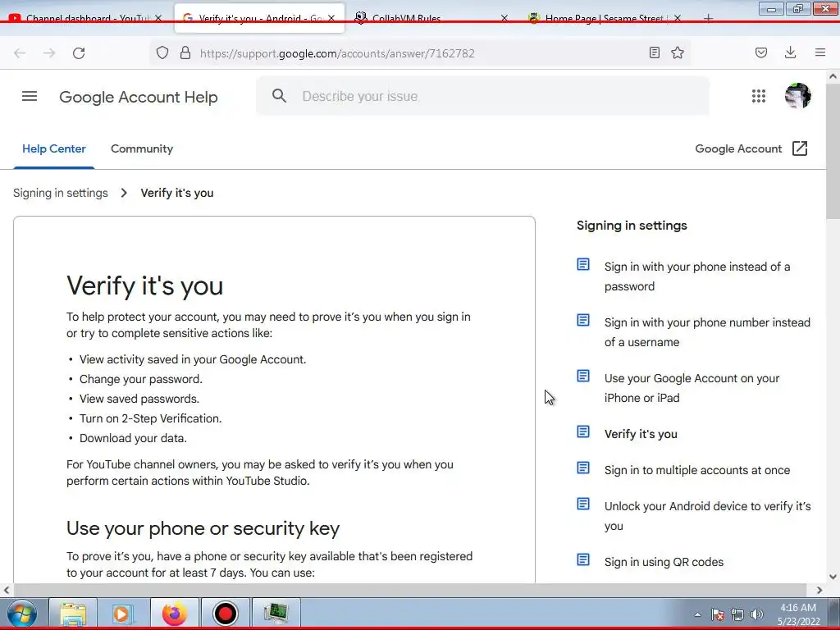Go back to the previous page
The image size is (840, 630).
[20, 53]
